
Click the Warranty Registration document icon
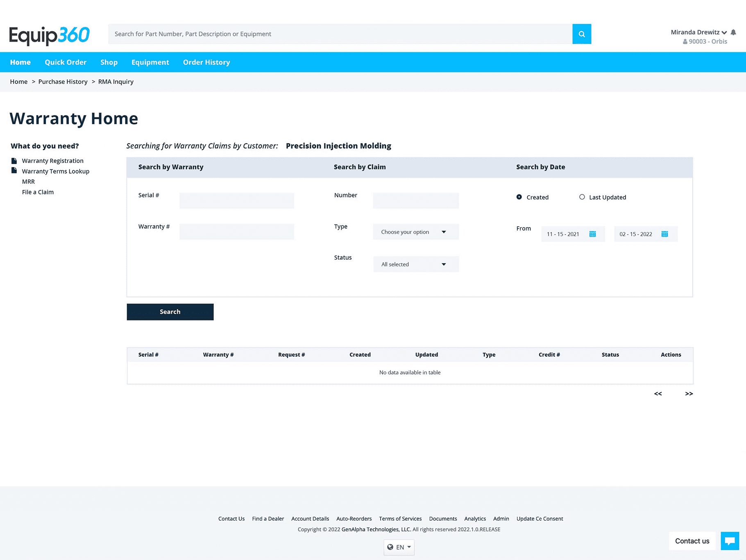click(x=14, y=161)
